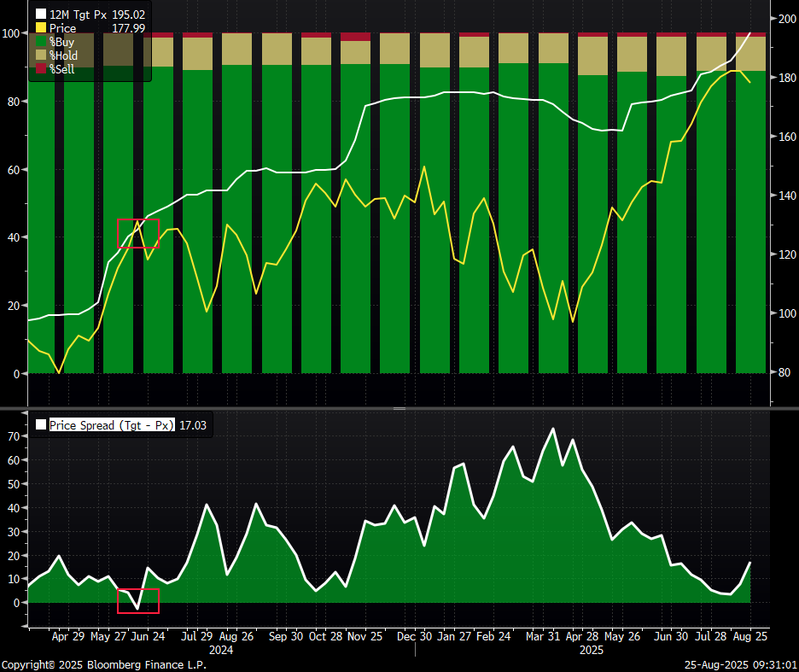Click the 2025 year label below the x-axis

(x=591, y=650)
